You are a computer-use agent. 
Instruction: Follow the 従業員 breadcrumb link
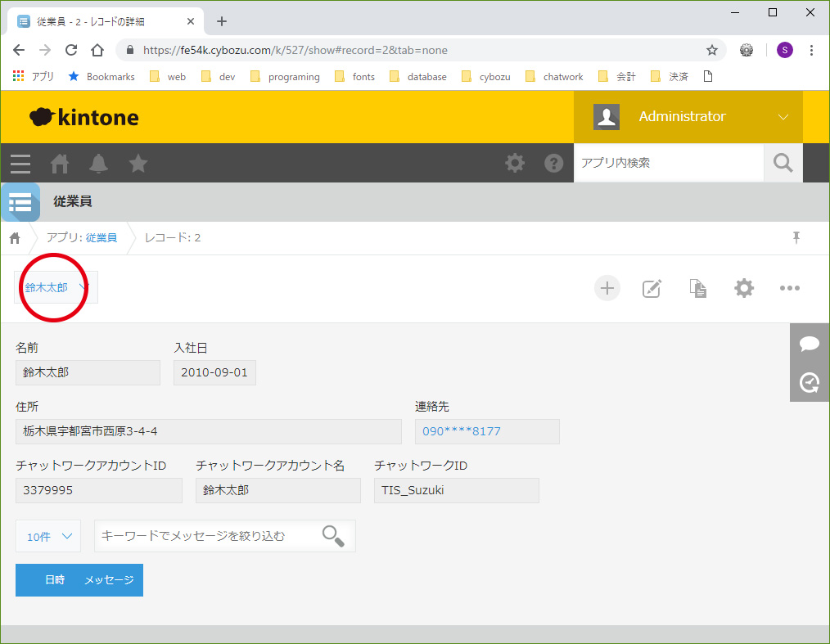click(x=101, y=237)
